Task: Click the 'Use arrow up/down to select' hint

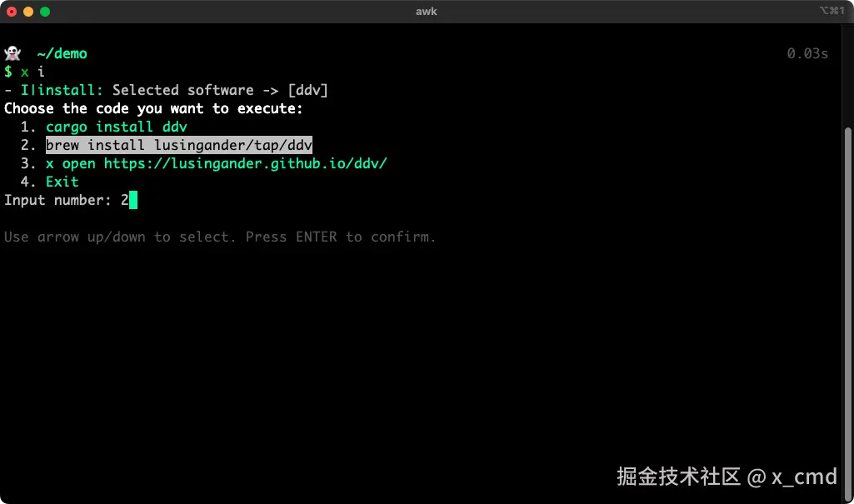Action: (220, 237)
